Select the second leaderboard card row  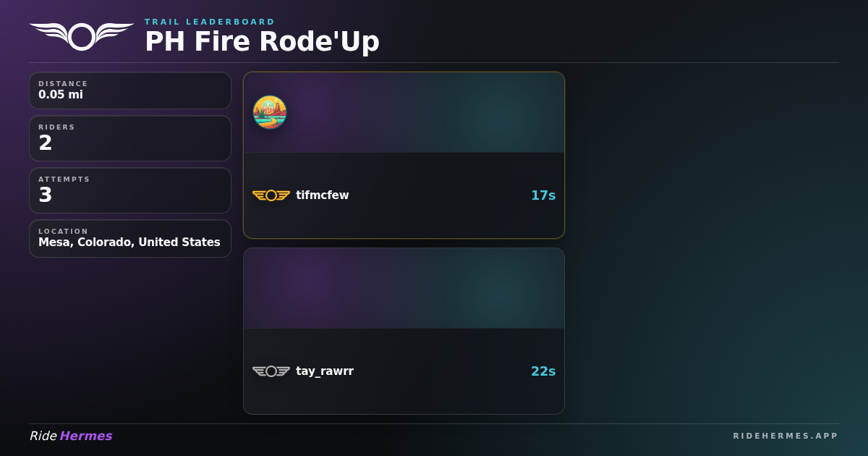point(404,371)
